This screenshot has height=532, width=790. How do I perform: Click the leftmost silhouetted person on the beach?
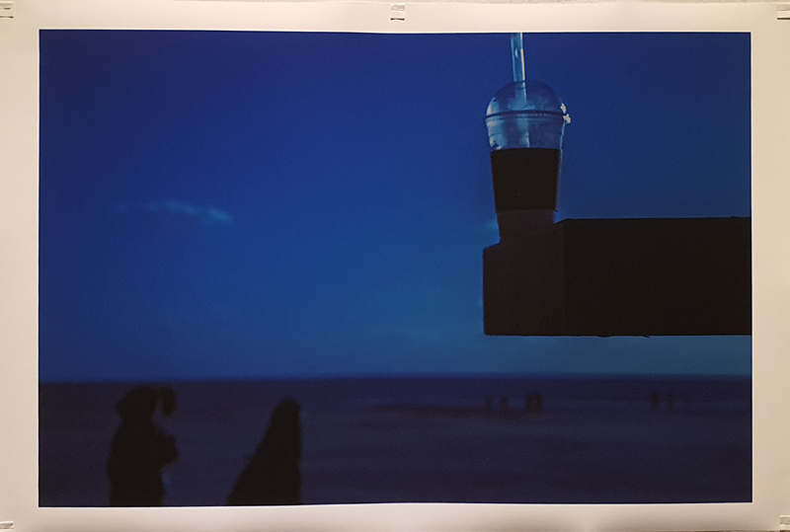pos(142,446)
